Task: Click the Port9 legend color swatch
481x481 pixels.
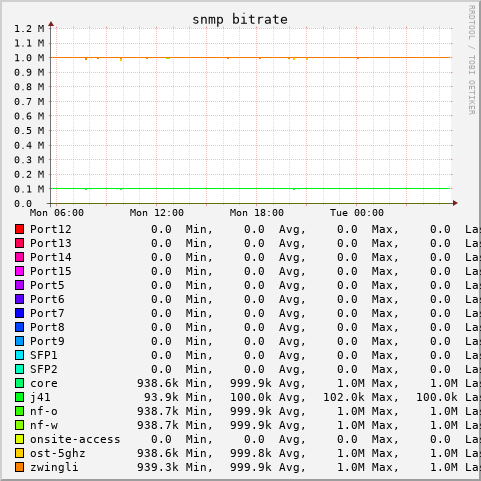Action: 20,341
